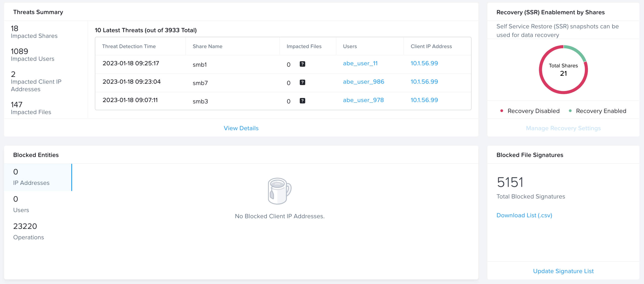Viewport: 644px width, 284px height.
Task: Click Update Signature List
Action: coord(563,271)
